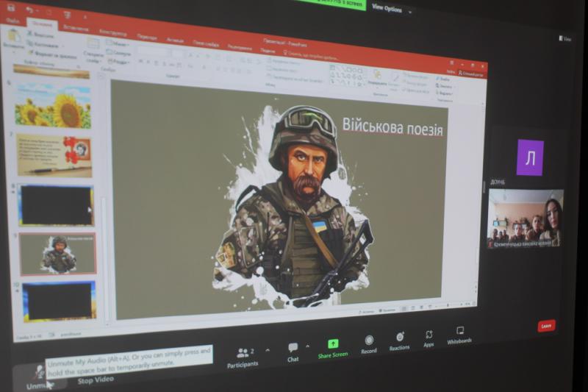Switch to the Insert (Вставлення) tab
Viewport: 588px width, 392px height.
76,28
